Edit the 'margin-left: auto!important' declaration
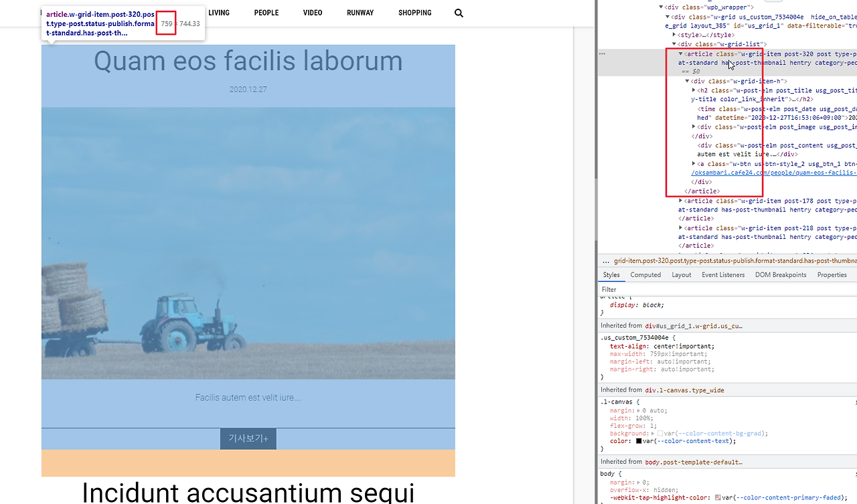The height and width of the screenshot is (504, 857). 661,361
